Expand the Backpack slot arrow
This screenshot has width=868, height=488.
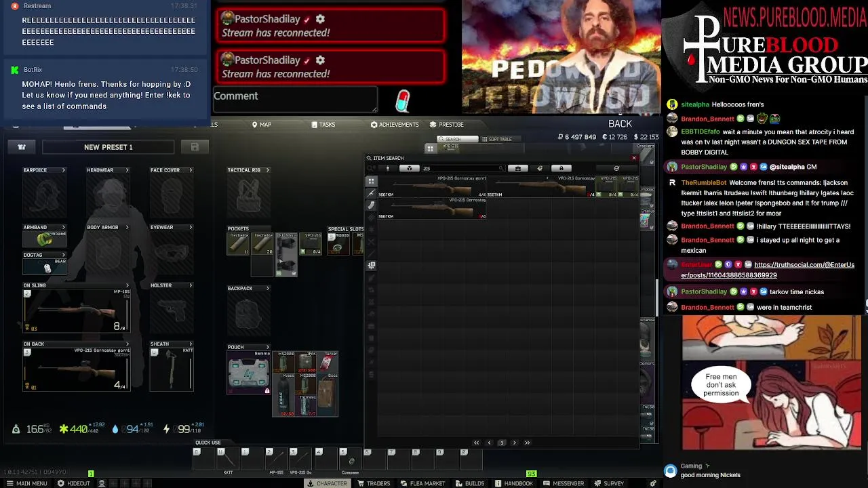tap(267, 289)
